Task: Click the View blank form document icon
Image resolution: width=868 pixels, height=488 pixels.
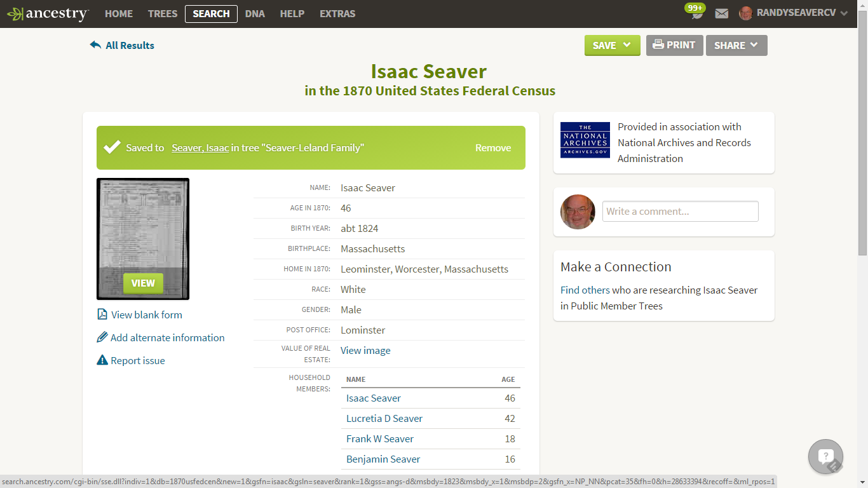Action: pyautogui.click(x=102, y=315)
